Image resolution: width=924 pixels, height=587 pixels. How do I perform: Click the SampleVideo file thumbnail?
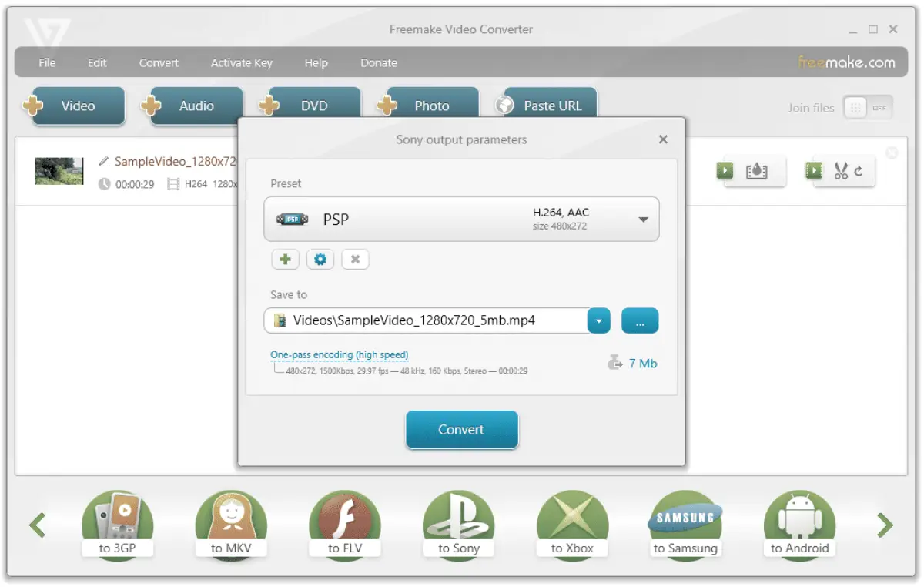click(x=59, y=171)
